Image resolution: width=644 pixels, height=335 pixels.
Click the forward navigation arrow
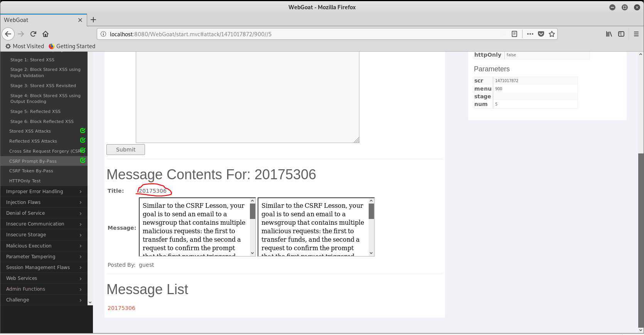click(x=21, y=34)
